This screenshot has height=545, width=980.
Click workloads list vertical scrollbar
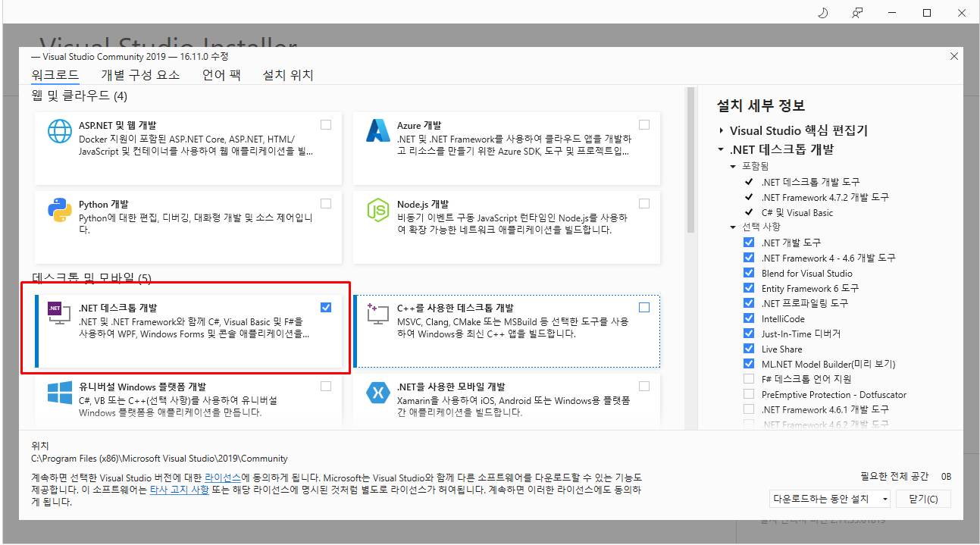click(x=690, y=159)
